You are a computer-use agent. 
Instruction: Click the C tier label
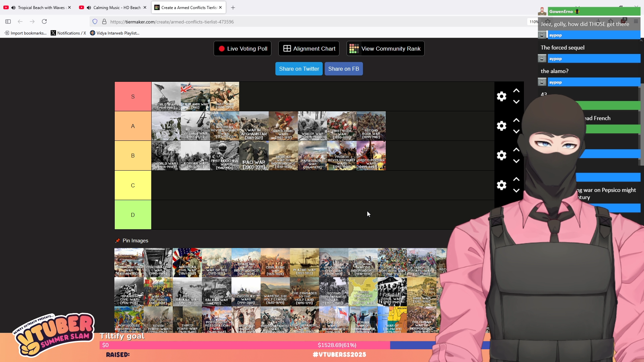point(133,185)
